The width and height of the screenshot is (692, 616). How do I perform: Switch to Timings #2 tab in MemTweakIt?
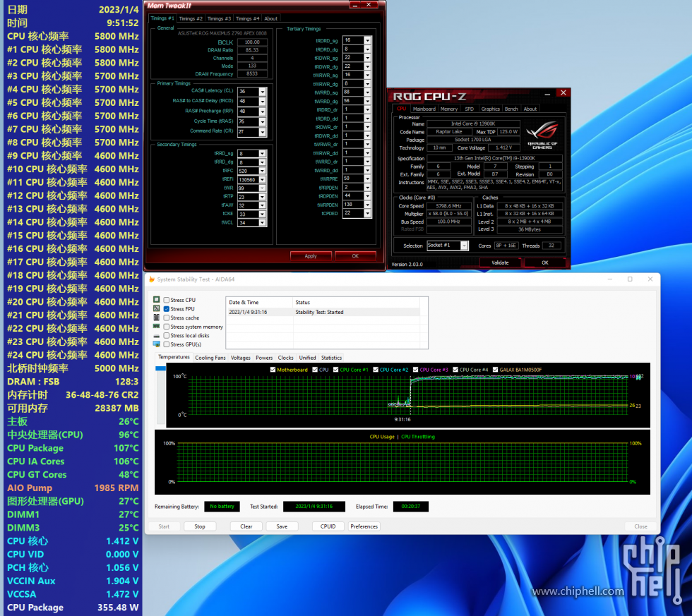[x=191, y=18]
